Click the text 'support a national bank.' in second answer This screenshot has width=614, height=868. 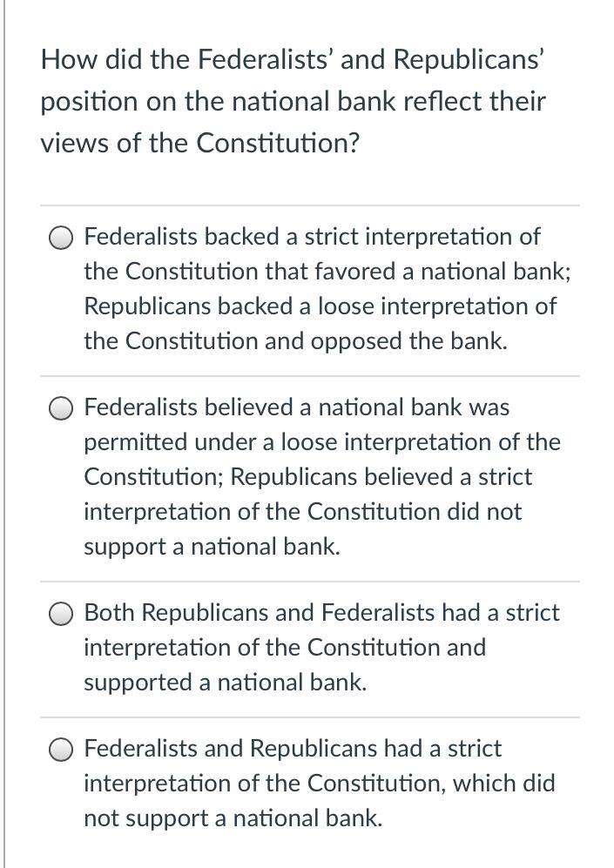[212, 547]
